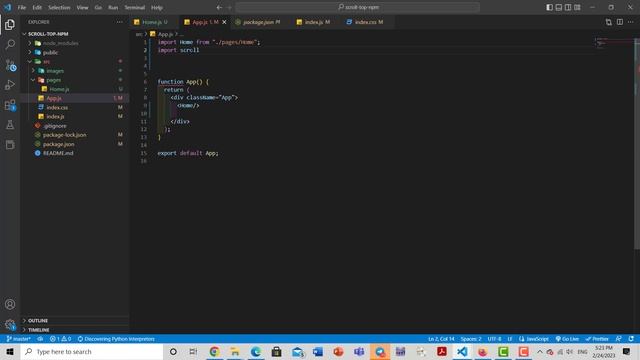Viewport: 640px width, 360px height.
Task: Open the Terminal menu
Action: click(x=135, y=7)
